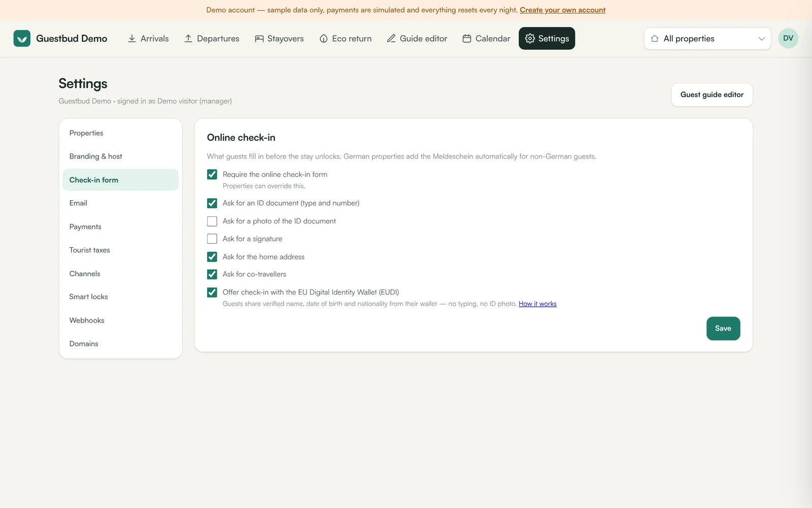The width and height of the screenshot is (812, 508).
Task: Go to Webhooks settings
Action: tap(121, 320)
